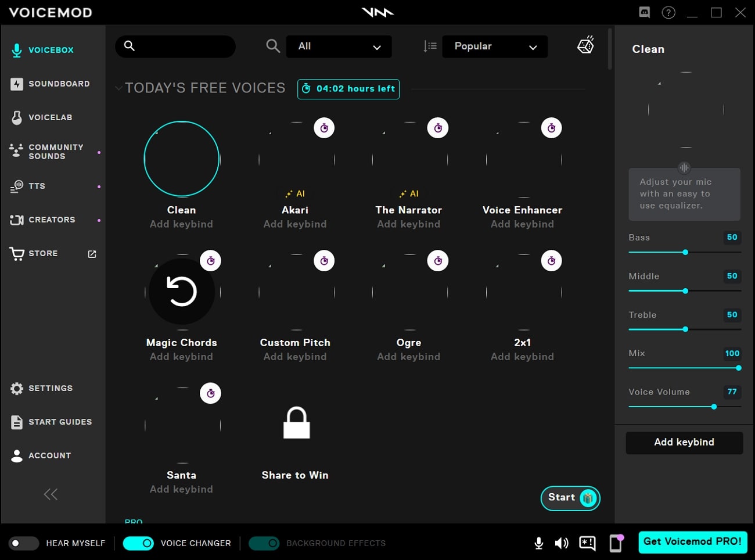Click the Voicemod center logo
The height and width of the screenshot is (560, 755).
[378, 12]
